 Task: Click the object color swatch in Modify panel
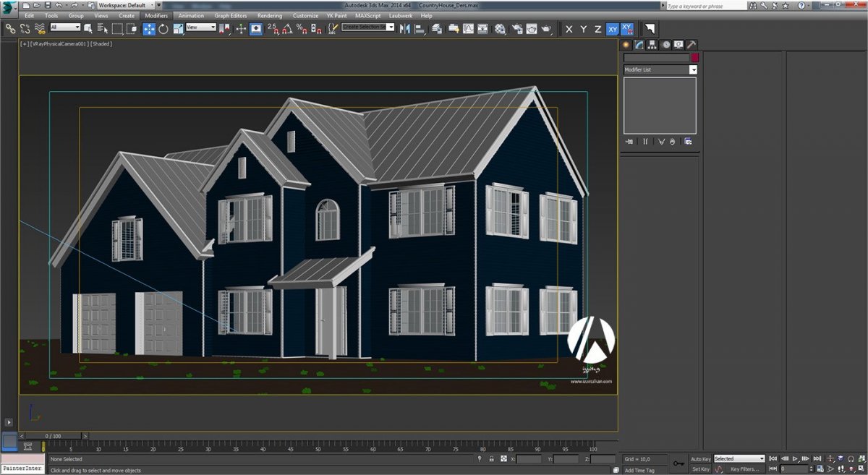coord(694,57)
